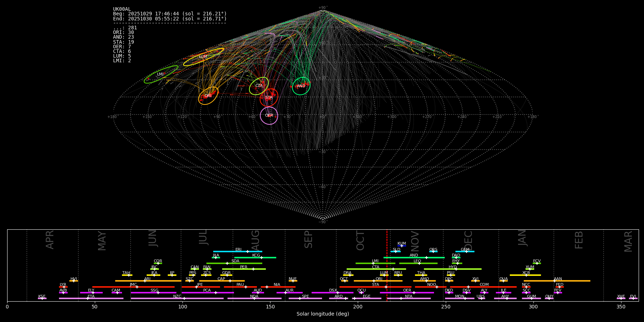Screen dimensions: 644x322
Task: Click the OCT month label in timeline
Action: pyautogui.click(x=360, y=240)
